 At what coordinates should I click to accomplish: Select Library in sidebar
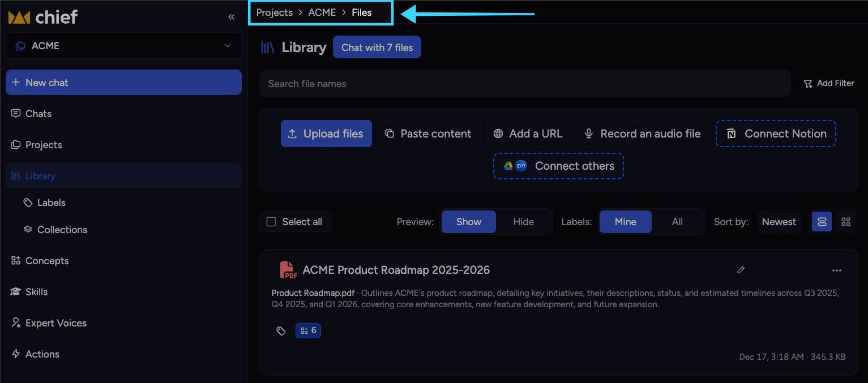[x=123, y=176]
